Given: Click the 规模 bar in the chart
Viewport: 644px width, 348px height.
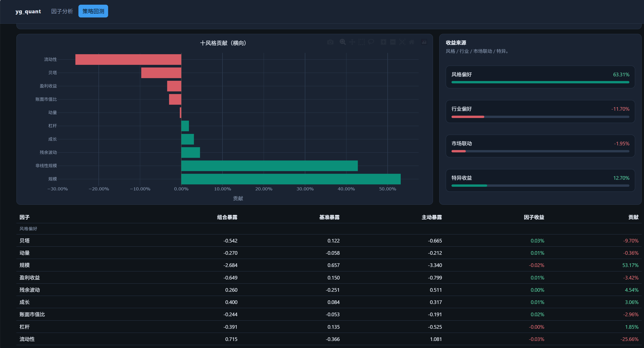Looking at the screenshot, I should [x=291, y=179].
